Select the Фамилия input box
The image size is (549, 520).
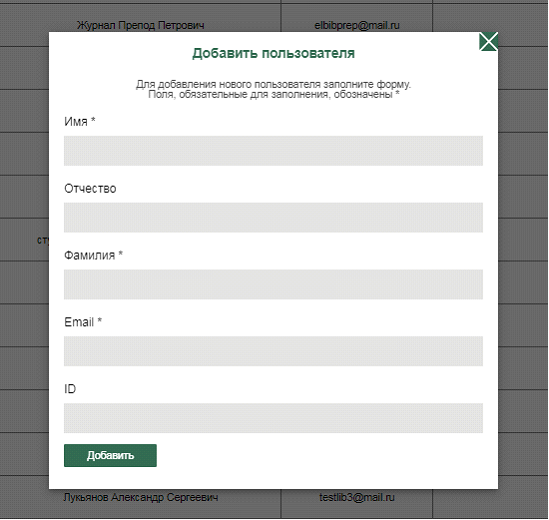[x=273, y=284]
